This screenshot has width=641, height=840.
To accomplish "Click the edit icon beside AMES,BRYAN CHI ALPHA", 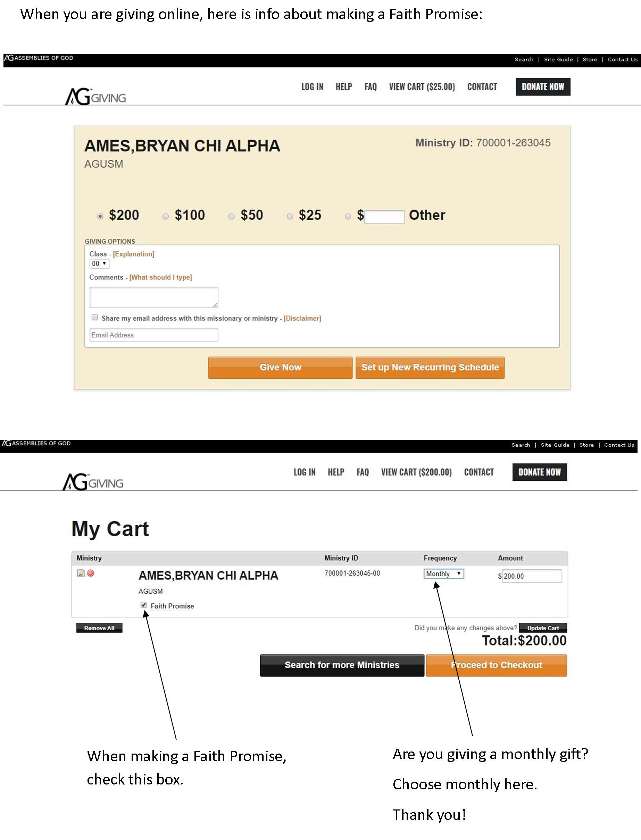I will [x=81, y=573].
